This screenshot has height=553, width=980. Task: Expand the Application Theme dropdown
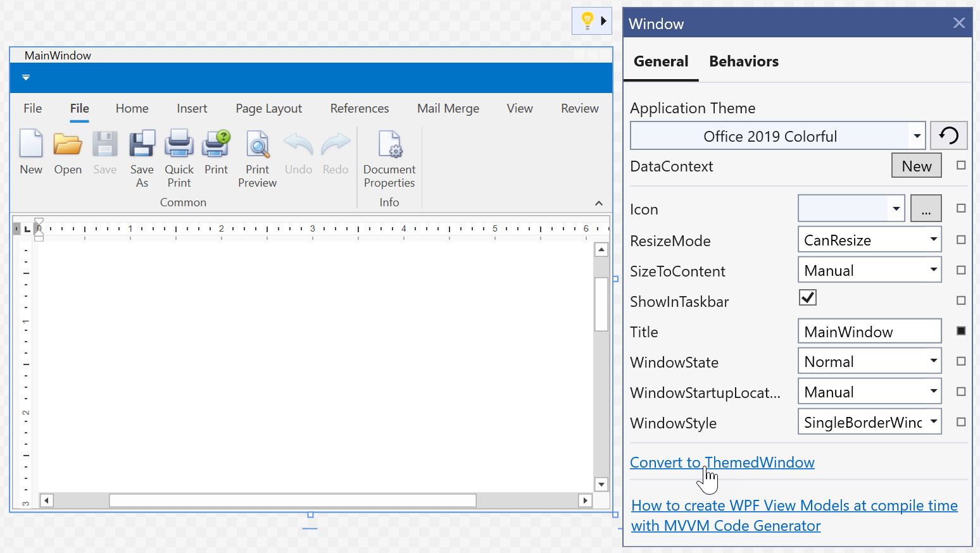click(917, 136)
